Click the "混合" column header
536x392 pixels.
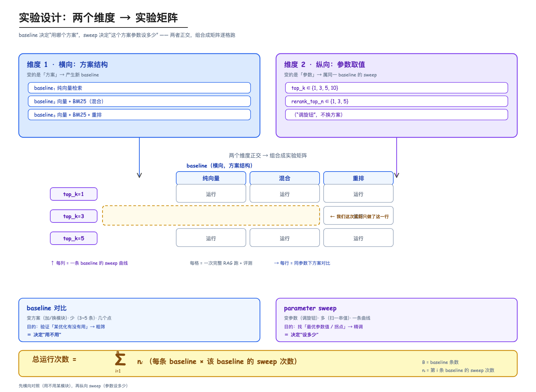(x=285, y=178)
